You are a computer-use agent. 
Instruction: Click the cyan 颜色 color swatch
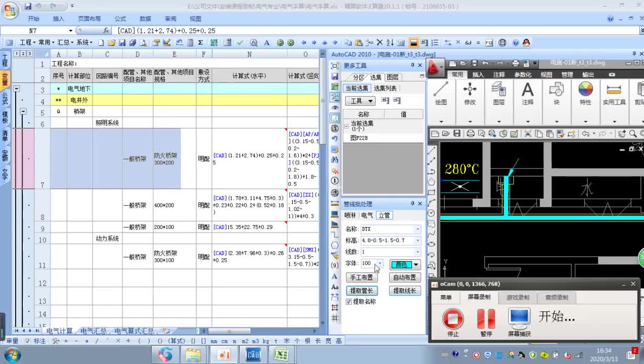402,264
